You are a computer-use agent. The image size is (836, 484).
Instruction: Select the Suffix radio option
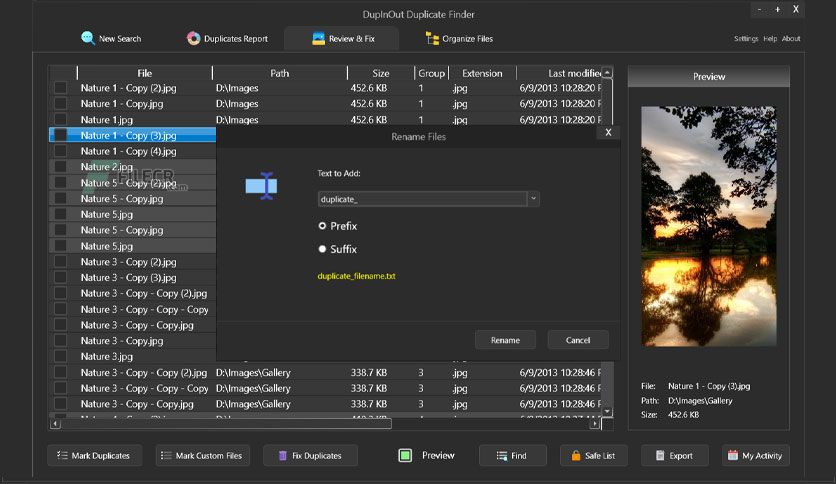[x=322, y=249]
